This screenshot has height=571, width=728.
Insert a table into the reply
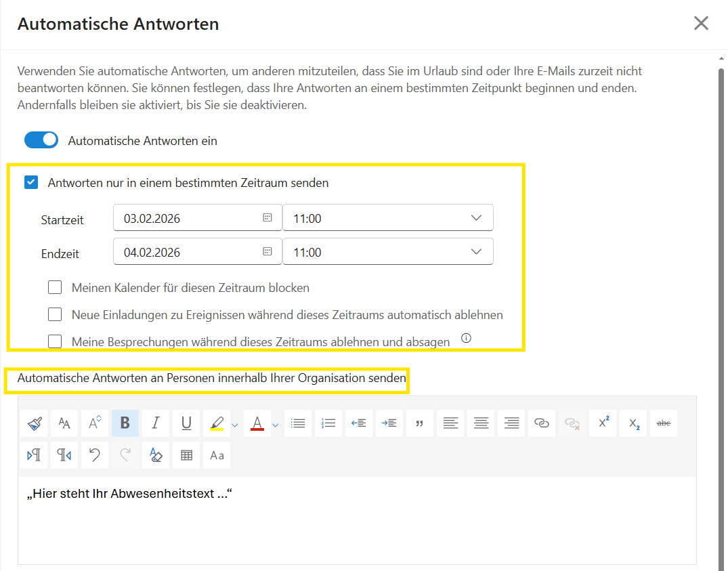[186, 455]
